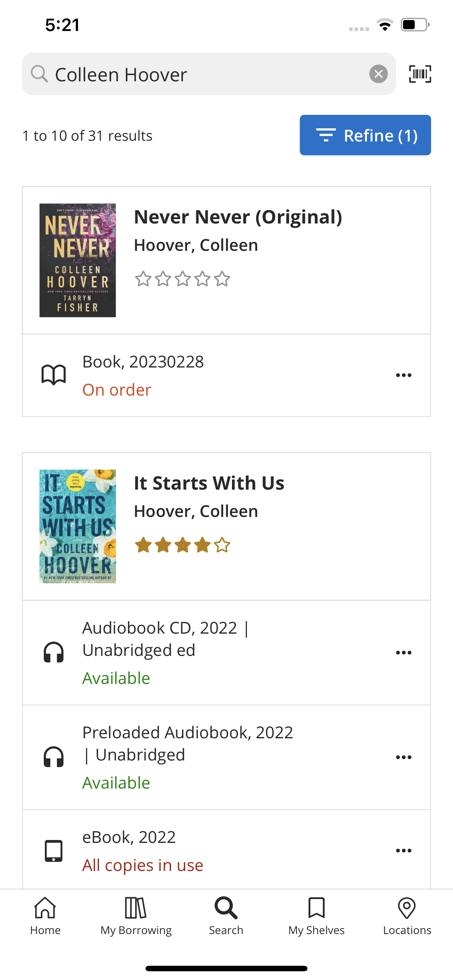Switch to My Shelves tab
This screenshot has width=453, height=980.
(x=316, y=916)
